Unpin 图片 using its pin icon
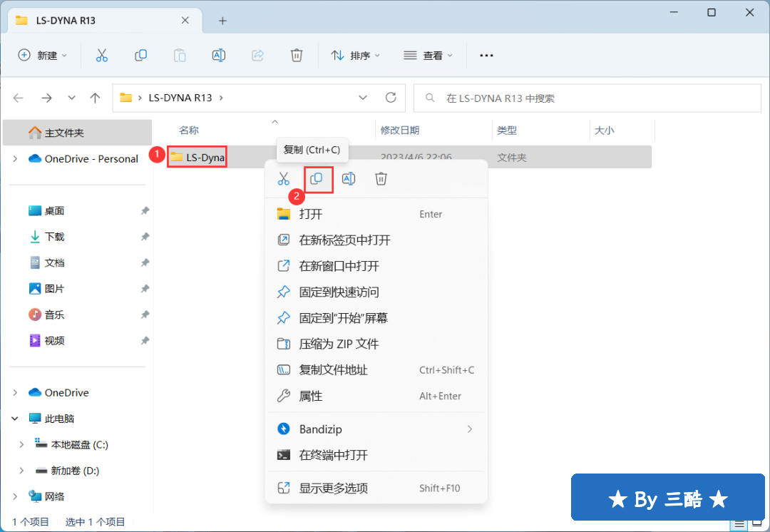 click(145, 289)
